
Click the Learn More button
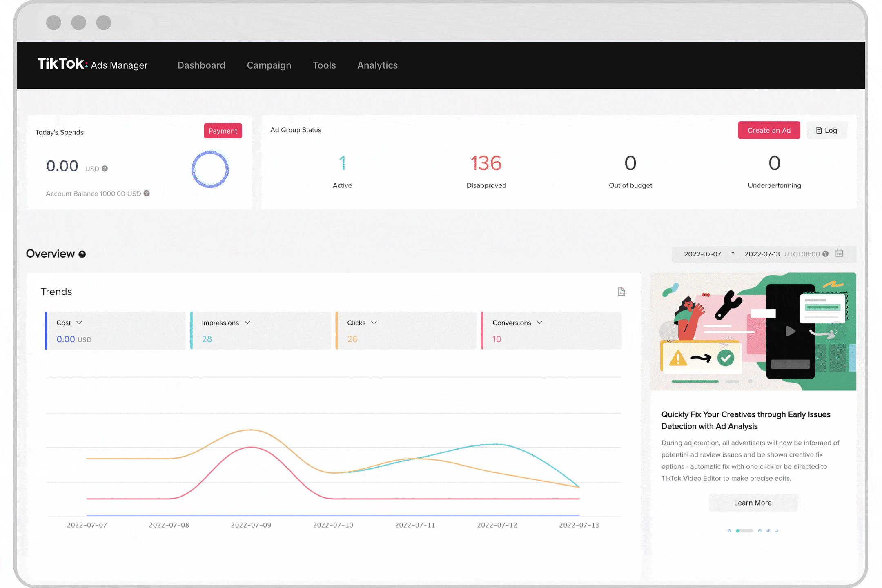pos(753,503)
